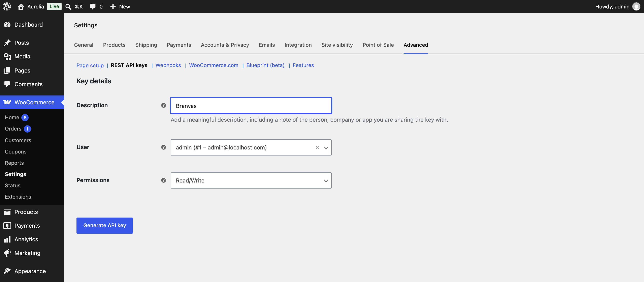Open the General settings tab
This screenshot has height=282, width=644.
click(84, 45)
